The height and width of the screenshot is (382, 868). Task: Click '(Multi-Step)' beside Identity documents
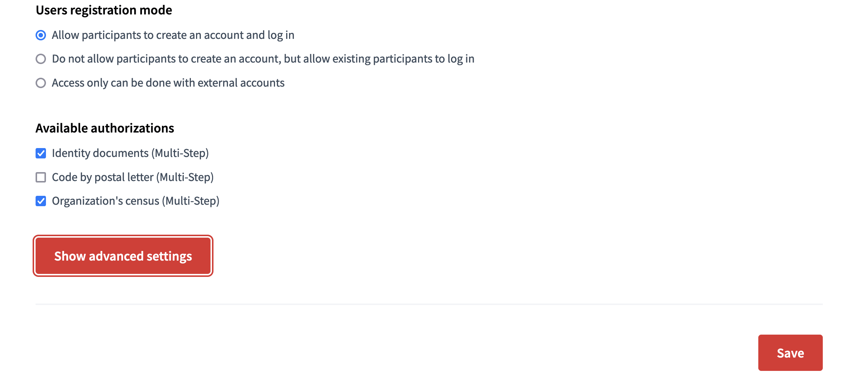coord(180,153)
